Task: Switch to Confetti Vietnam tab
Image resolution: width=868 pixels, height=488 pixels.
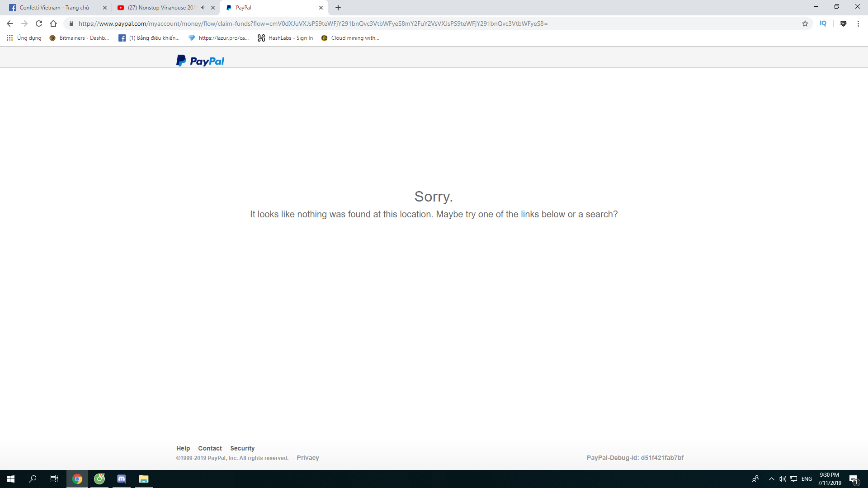Action: coord(54,8)
